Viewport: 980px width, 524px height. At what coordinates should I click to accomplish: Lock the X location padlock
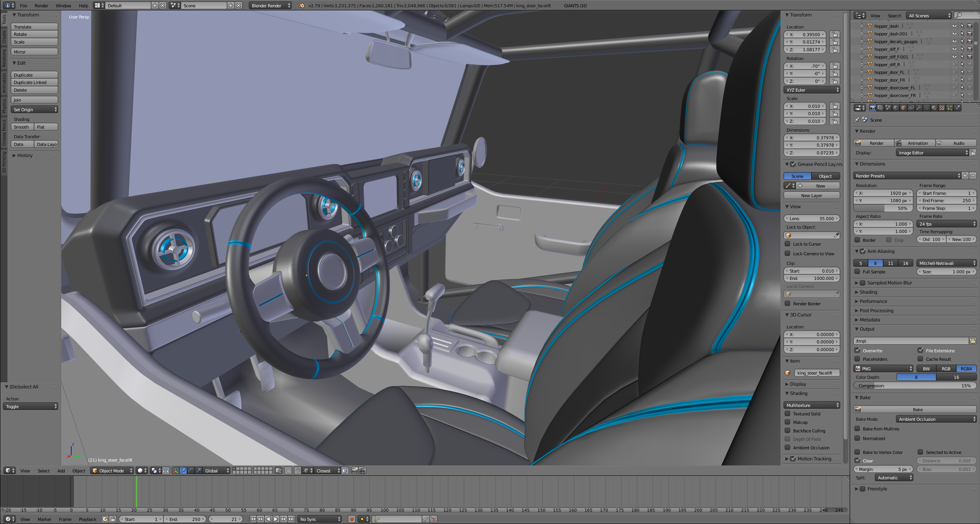(x=835, y=34)
